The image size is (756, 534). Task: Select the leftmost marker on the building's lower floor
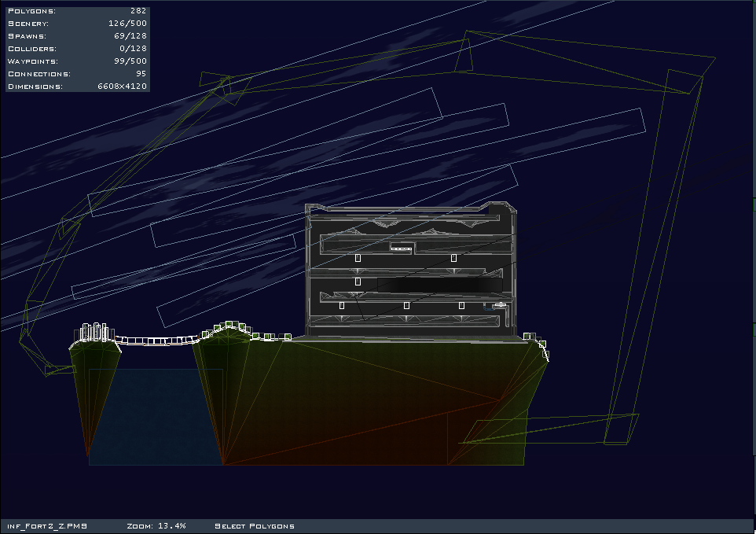pyautogui.click(x=341, y=305)
